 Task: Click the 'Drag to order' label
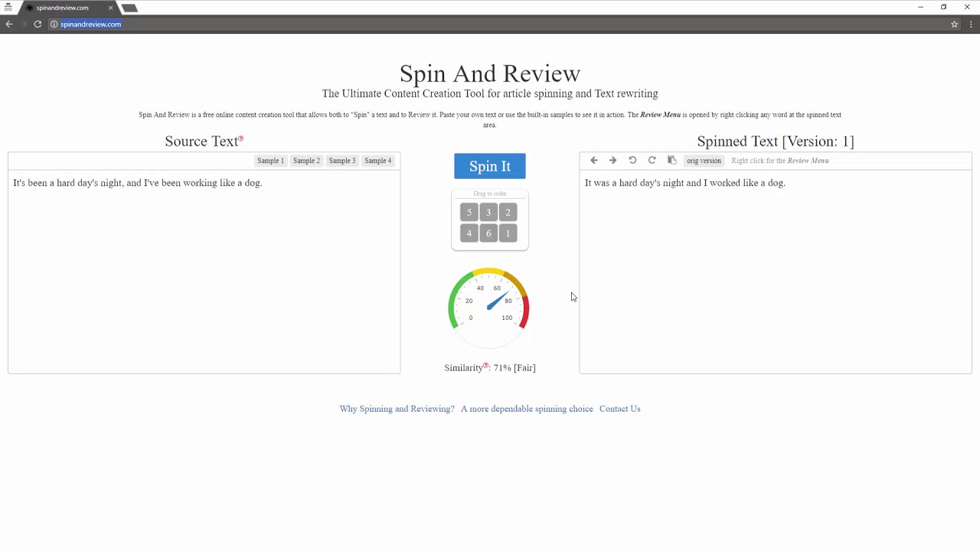click(x=490, y=194)
